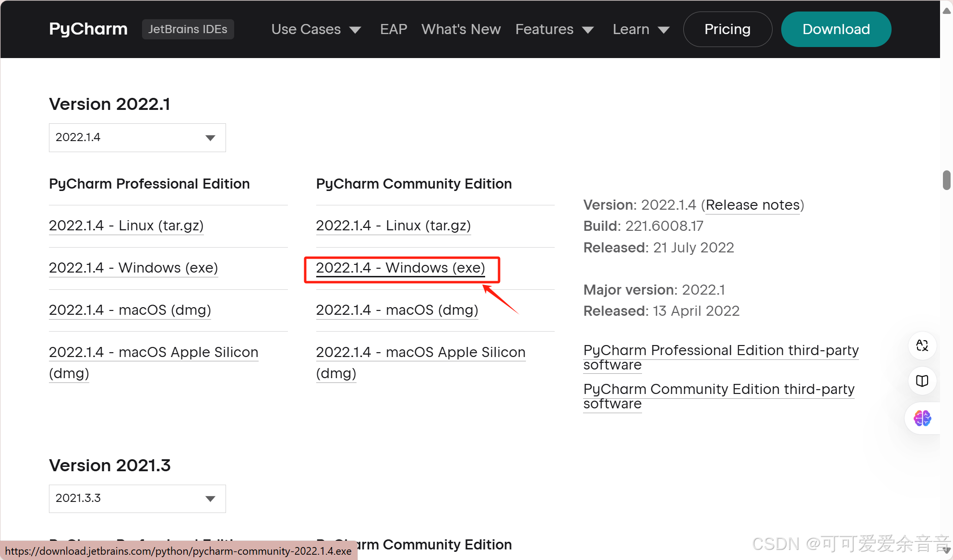953x560 pixels.
Task: Open the 2021.3.3 version dropdown
Action: tap(137, 499)
